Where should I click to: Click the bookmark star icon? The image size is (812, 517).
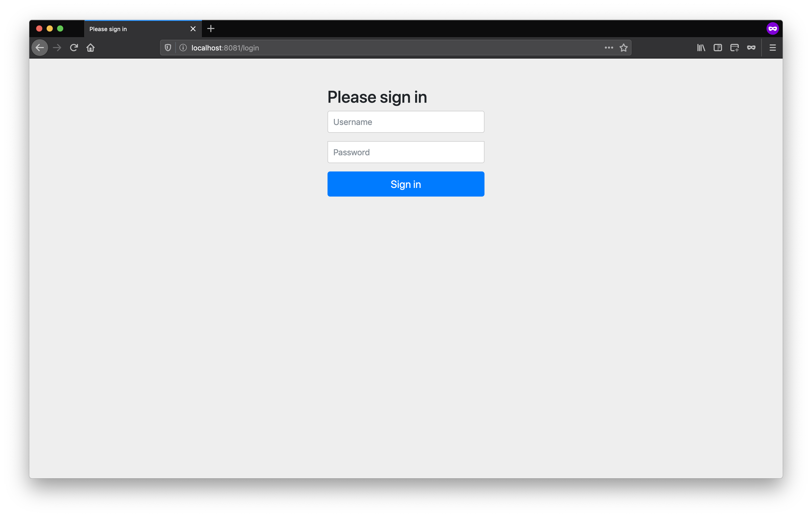point(624,47)
